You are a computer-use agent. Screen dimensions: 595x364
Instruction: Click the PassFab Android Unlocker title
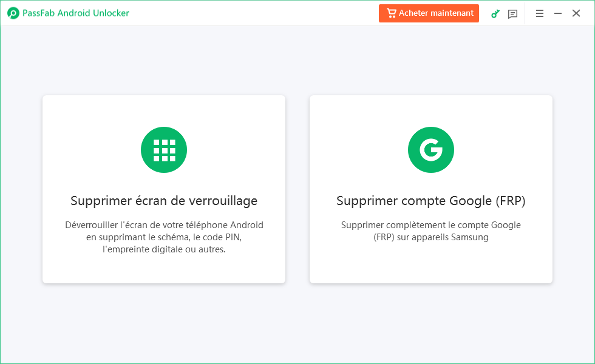coord(76,13)
